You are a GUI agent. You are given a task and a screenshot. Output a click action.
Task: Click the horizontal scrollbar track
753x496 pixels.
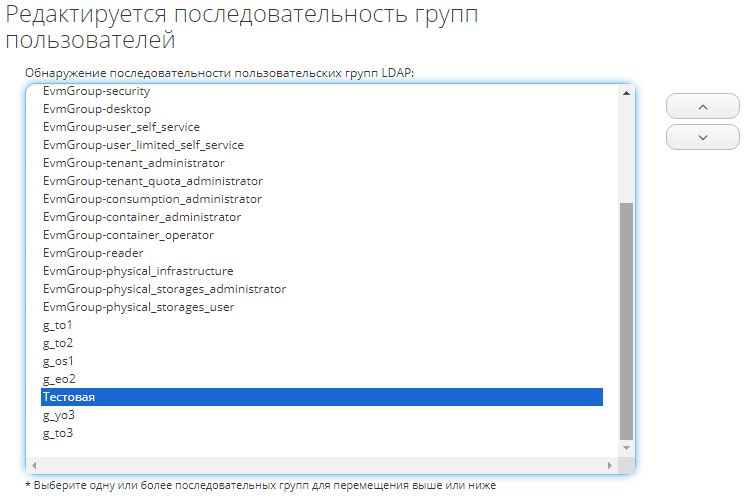coord(320,466)
